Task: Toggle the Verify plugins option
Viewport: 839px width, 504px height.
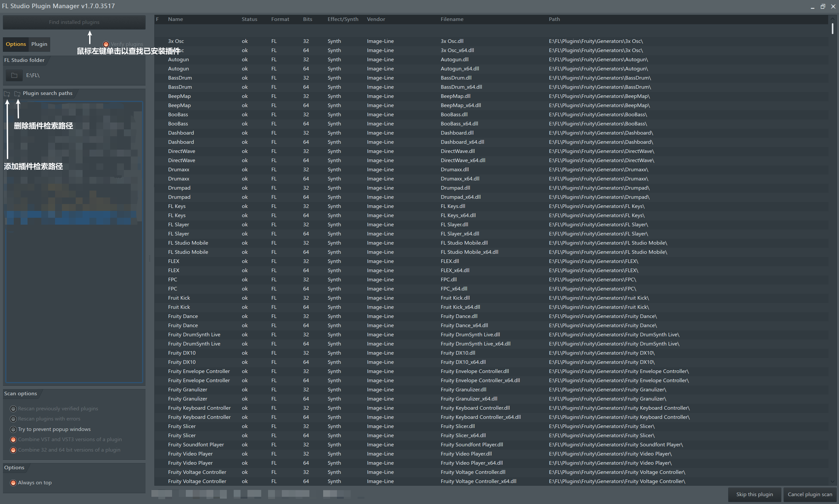Action: point(106,44)
